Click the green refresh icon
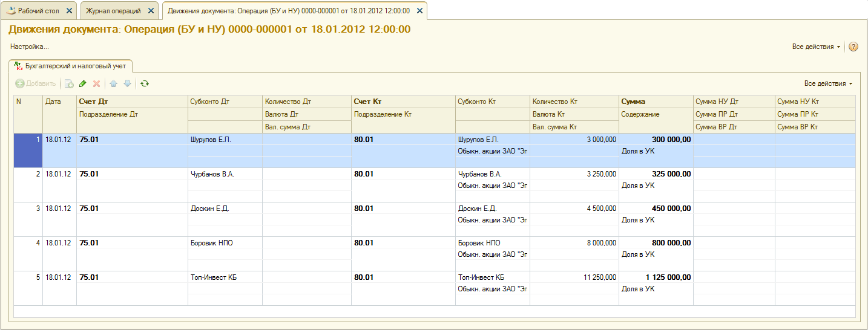The width and height of the screenshot is (868, 330). coord(144,83)
